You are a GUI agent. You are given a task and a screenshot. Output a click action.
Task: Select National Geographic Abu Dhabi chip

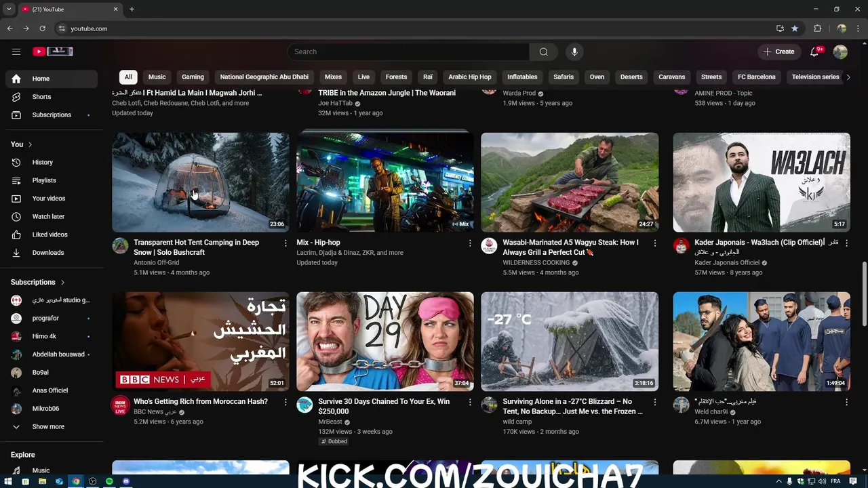[264, 77]
